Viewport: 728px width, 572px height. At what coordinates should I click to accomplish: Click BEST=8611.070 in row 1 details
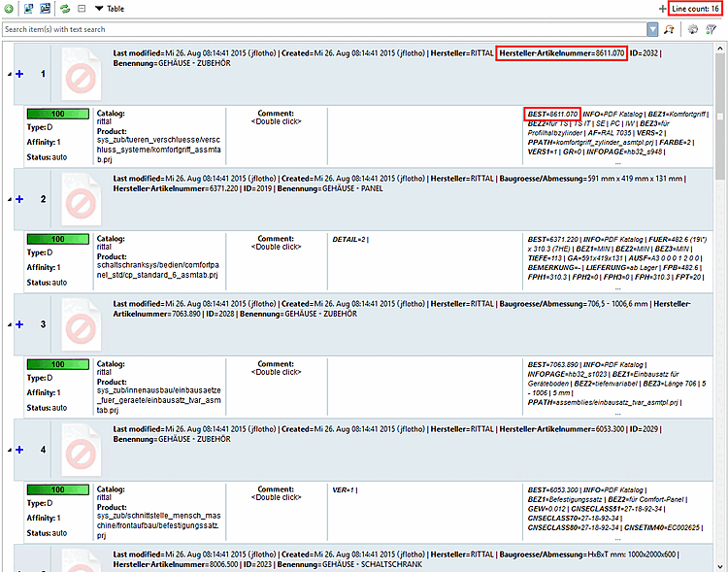point(552,114)
